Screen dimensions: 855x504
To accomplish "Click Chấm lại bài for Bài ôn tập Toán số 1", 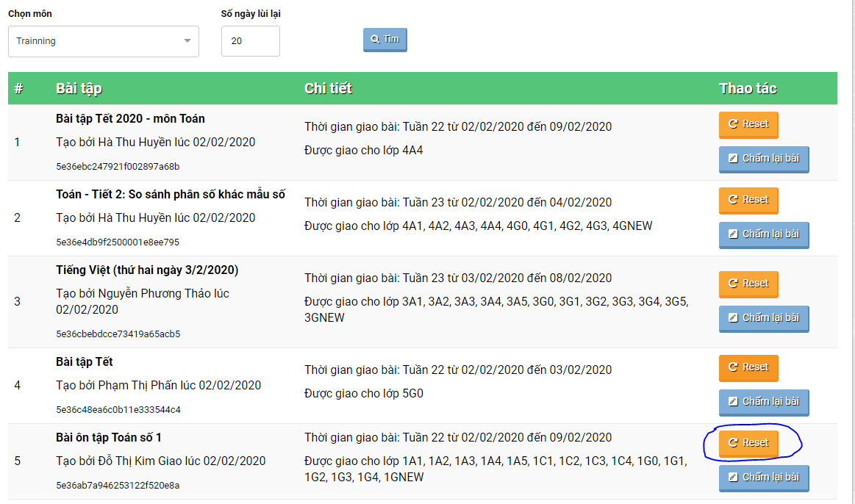I will coord(763,478).
